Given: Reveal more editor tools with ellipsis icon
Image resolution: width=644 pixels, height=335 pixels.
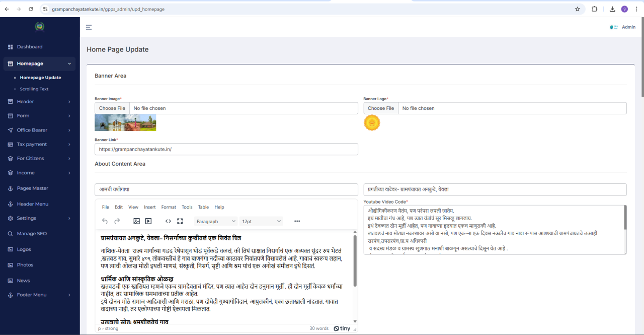Looking at the screenshot, I should coord(297,221).
